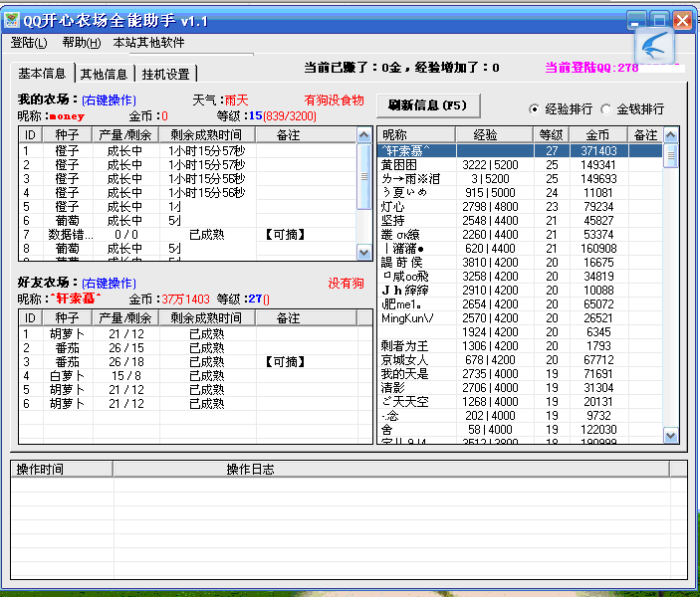Switch to the 其他信息 tab

pos(104,74)
